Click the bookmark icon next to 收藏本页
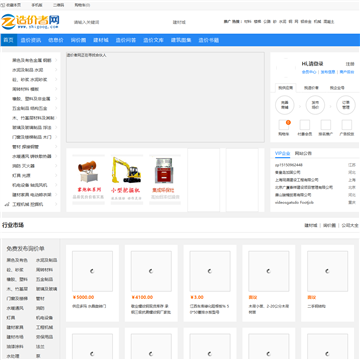The height and width of the screenshot is (360, 360). pyautogui.click(x=3, y=5)
